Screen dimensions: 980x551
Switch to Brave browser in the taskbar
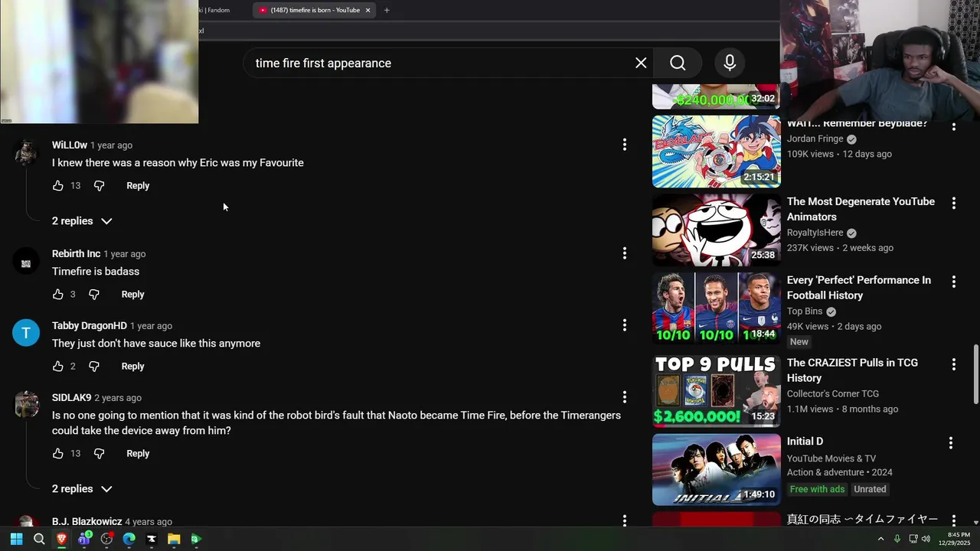click(x=61, y=539)
